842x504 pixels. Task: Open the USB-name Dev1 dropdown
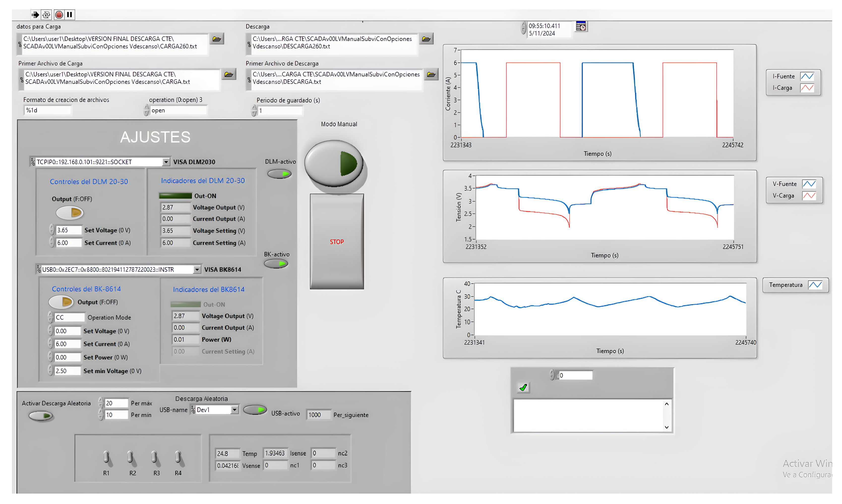[234, 410]
